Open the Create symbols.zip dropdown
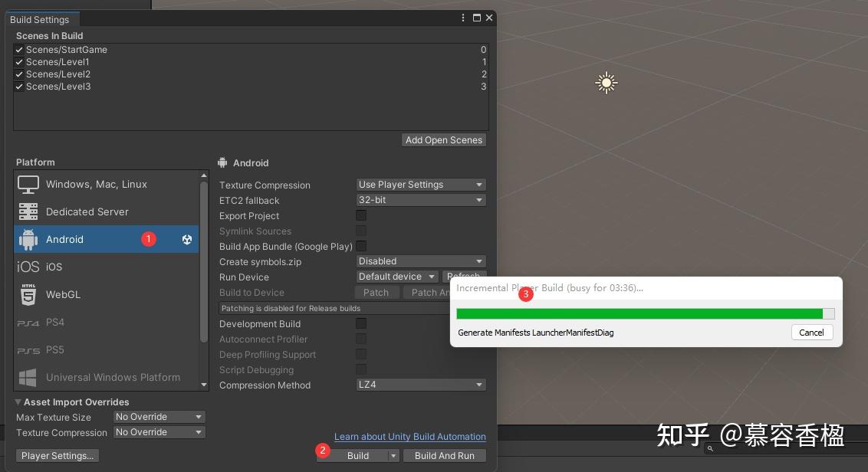868x472 pixels. point(421,261)
